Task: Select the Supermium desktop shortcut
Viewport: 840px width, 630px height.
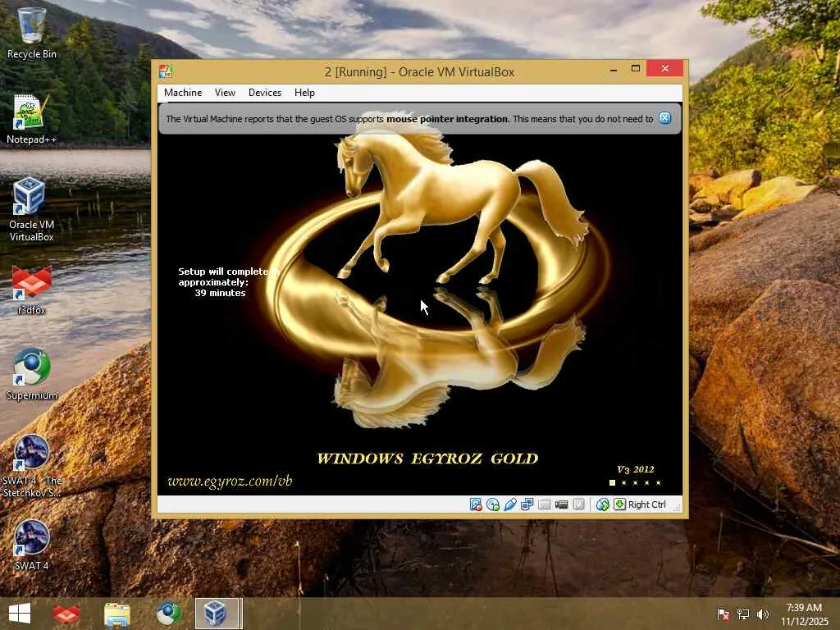Action: (x=32, y=374)
